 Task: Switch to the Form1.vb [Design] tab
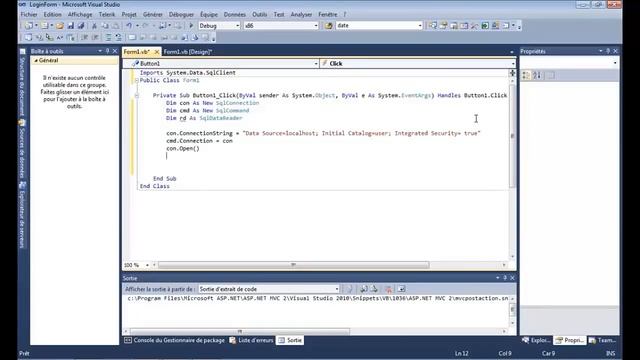pyautogui.click(x=188, y=52)
